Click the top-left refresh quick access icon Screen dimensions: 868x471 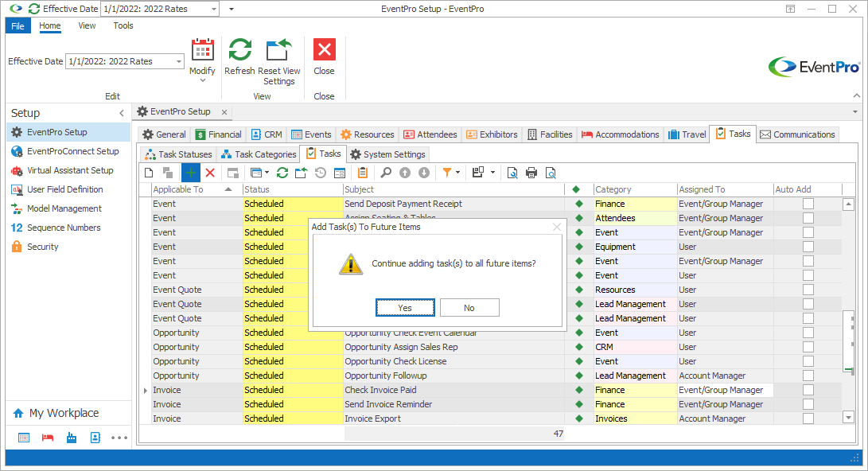pyautogui.click(x=34, y=9)
